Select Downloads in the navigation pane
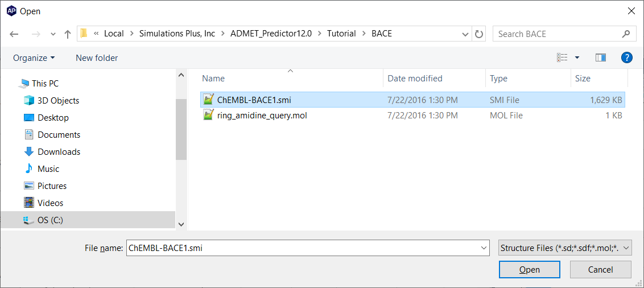The height and width of the screenshot is (288, 644). click(59, 151)
